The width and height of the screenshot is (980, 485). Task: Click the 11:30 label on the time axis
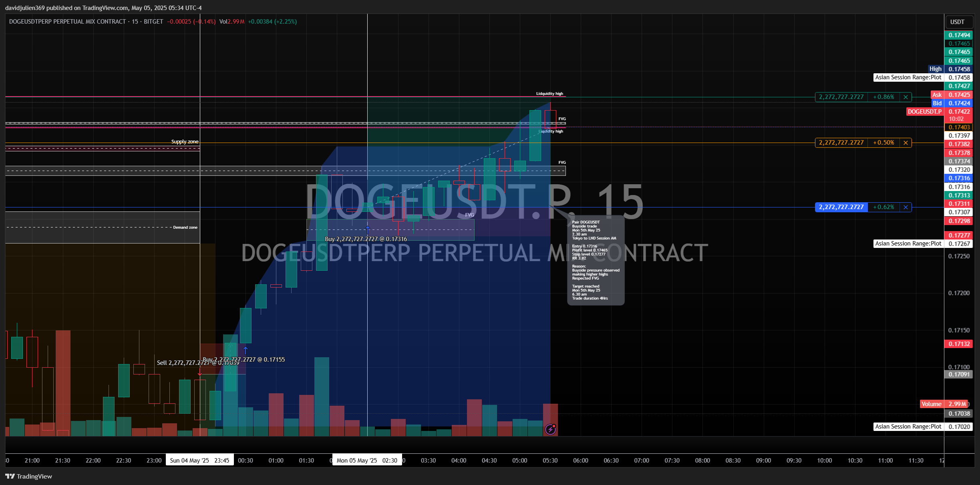pos(916,461)
